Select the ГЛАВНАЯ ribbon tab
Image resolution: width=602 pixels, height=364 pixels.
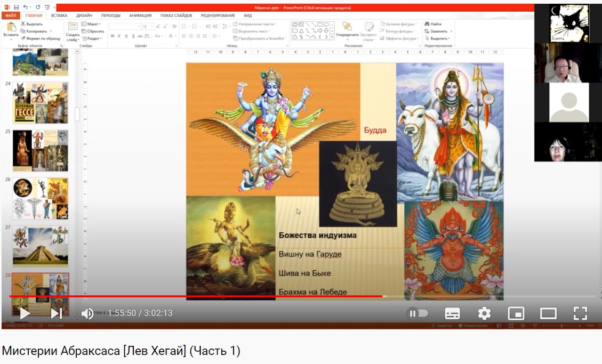tap(34, 15)
